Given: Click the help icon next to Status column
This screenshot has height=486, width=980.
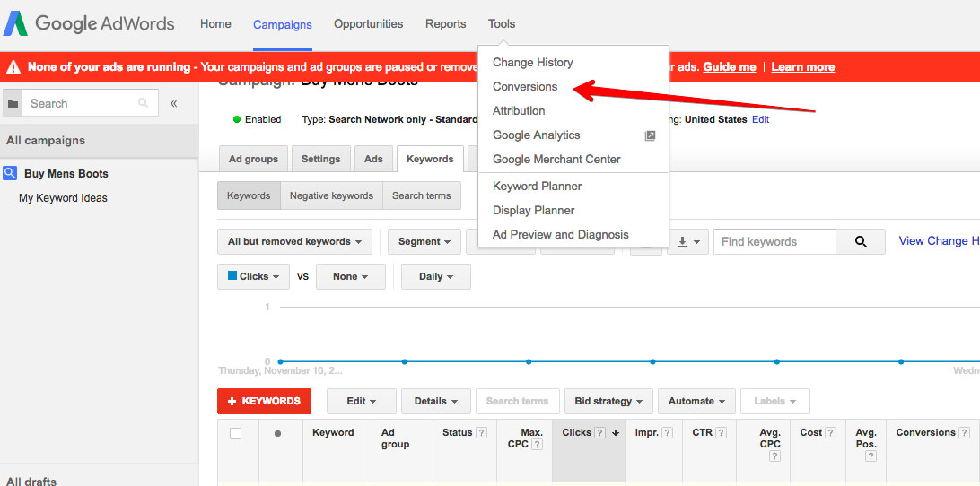Looking at the screenshot, I should point(481,433).
